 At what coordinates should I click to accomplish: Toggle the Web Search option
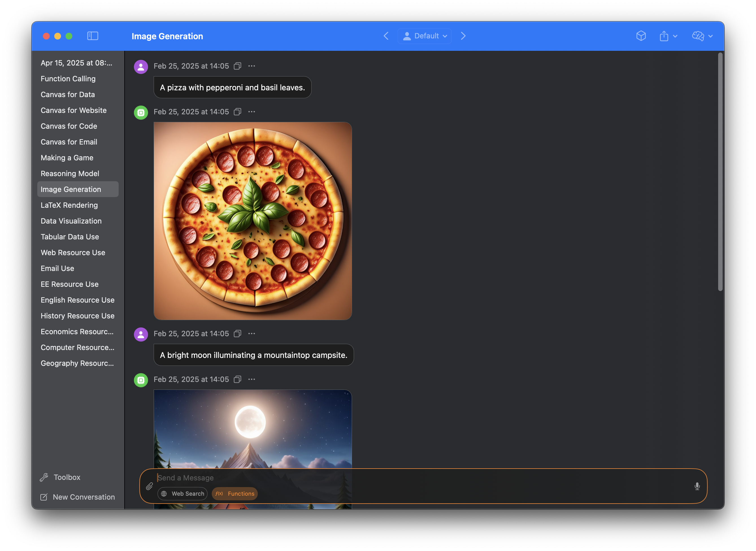[183, 494]
